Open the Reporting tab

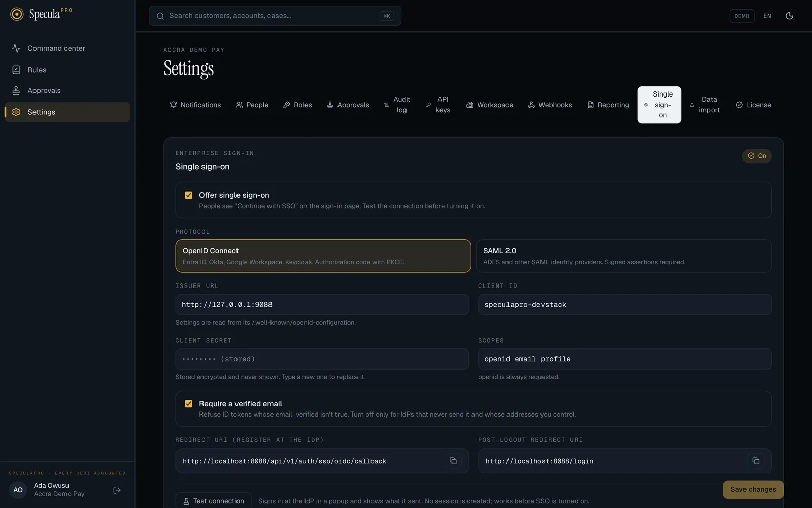pos(608,105)
